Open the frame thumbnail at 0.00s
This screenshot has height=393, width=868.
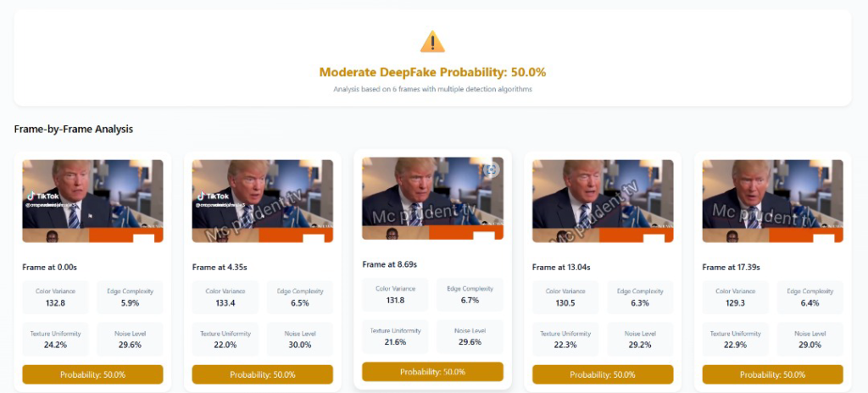[92, 201]
